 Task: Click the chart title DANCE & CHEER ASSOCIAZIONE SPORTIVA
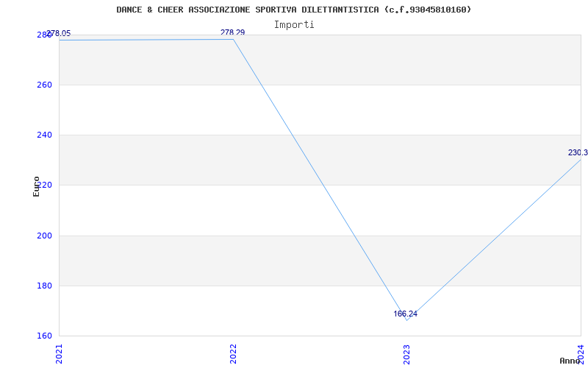pos(293,10)
